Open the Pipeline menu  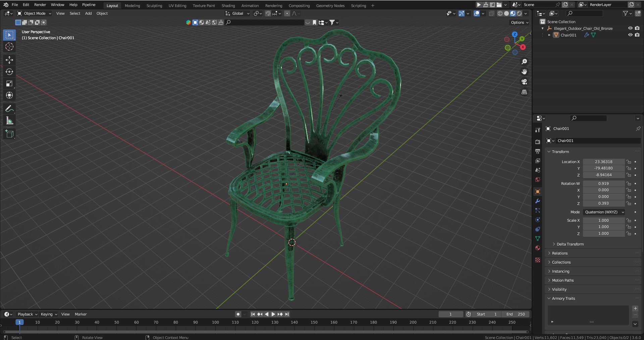[x=89, y=5]
